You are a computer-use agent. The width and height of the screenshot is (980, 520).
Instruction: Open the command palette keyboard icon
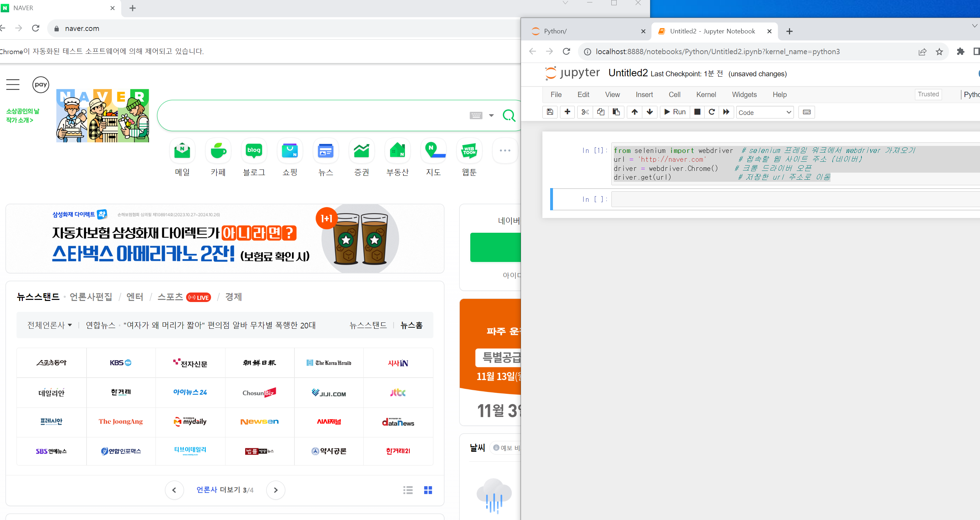[x=806, y=112]
